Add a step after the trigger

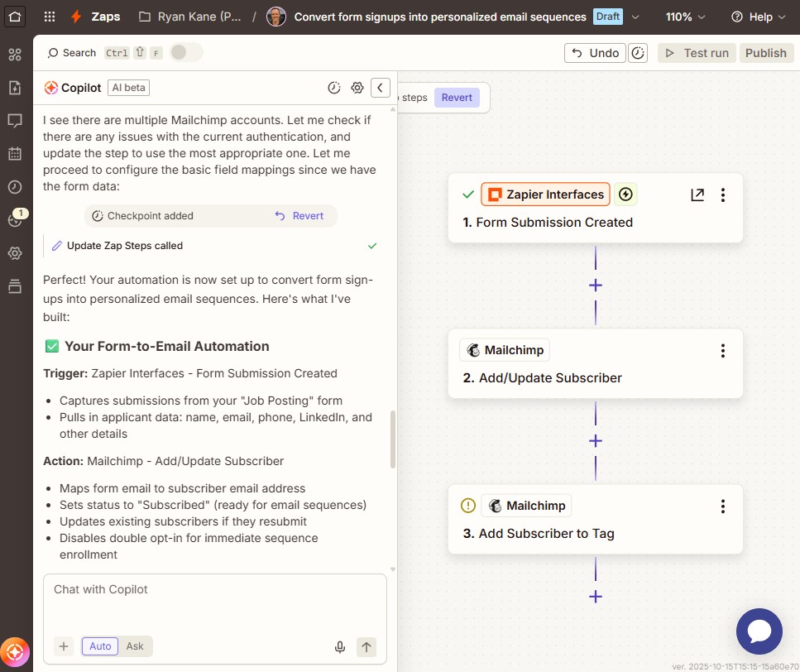coord(596,286)
